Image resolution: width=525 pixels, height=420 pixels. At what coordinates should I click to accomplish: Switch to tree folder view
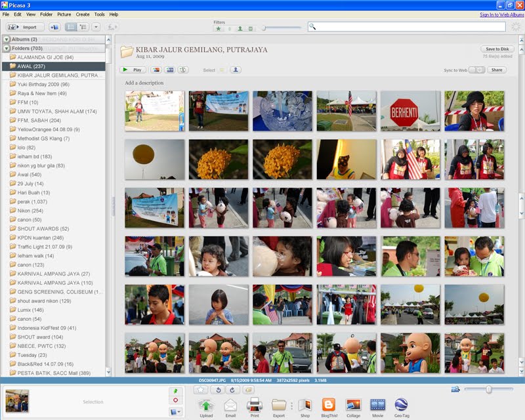[x=83, y=27]
